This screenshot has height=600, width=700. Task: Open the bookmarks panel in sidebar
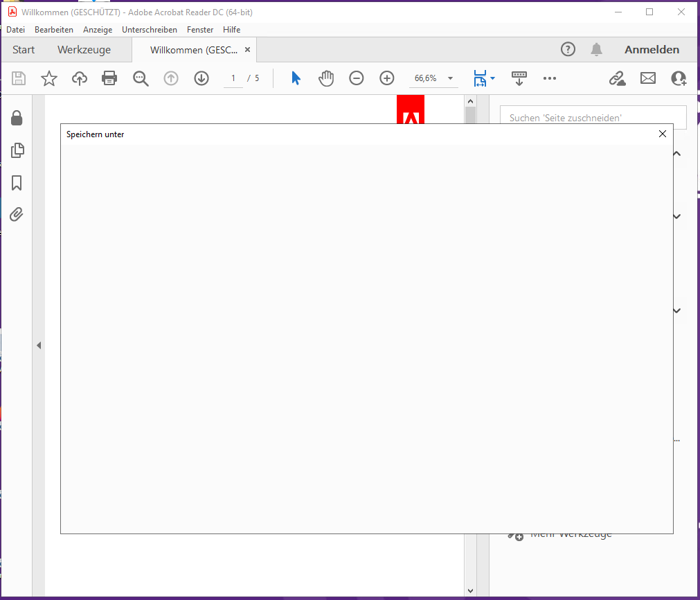[17, 183]
